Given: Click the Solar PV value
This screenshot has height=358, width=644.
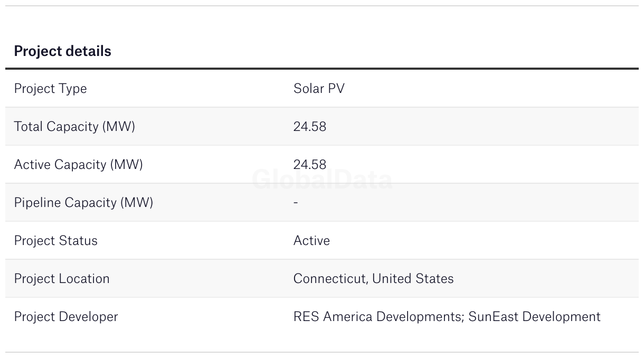Looking at the screenshot, I should [x=319, y=88].
